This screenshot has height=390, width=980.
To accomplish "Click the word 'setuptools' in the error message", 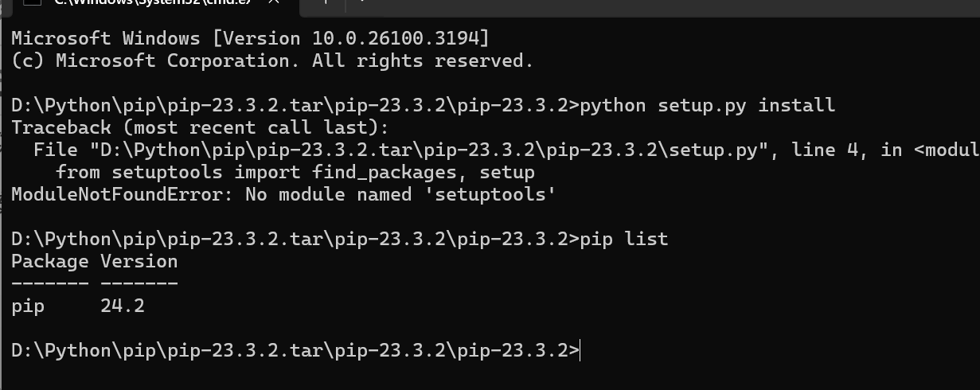I will 490,194.
